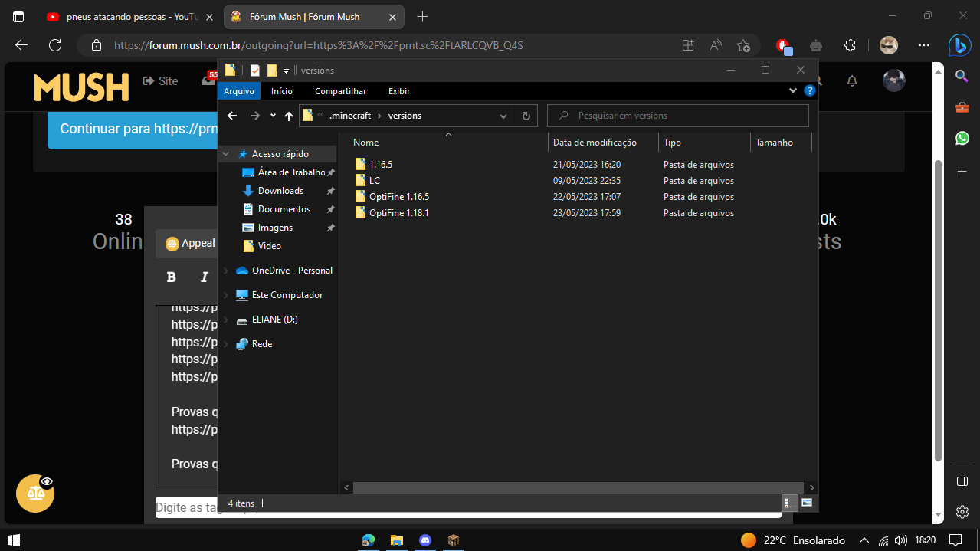Click Edge sidebar search icon
This screenshot has width=980, height=551.
(962, 75)
